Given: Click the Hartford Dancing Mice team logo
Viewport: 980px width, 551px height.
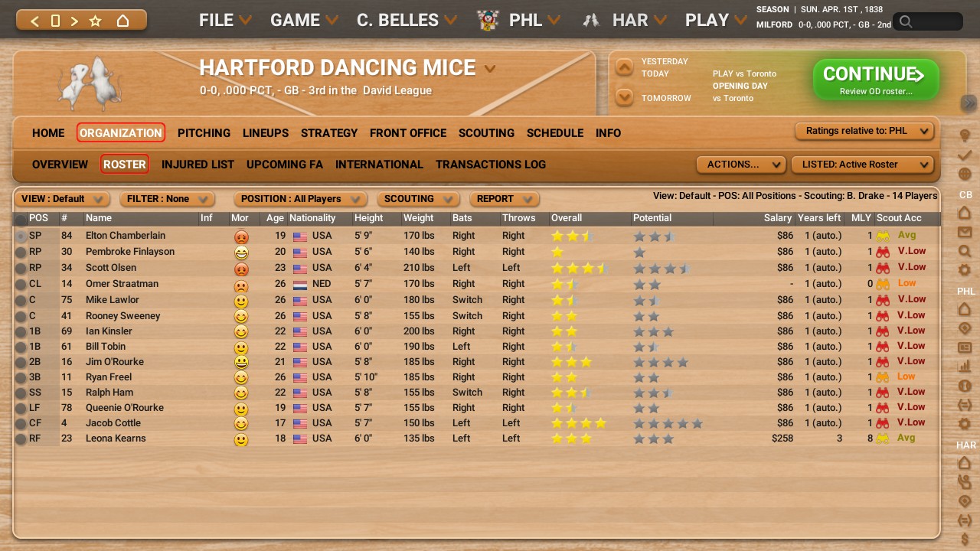Looking at the screenshot, I should tap(89, 83).
